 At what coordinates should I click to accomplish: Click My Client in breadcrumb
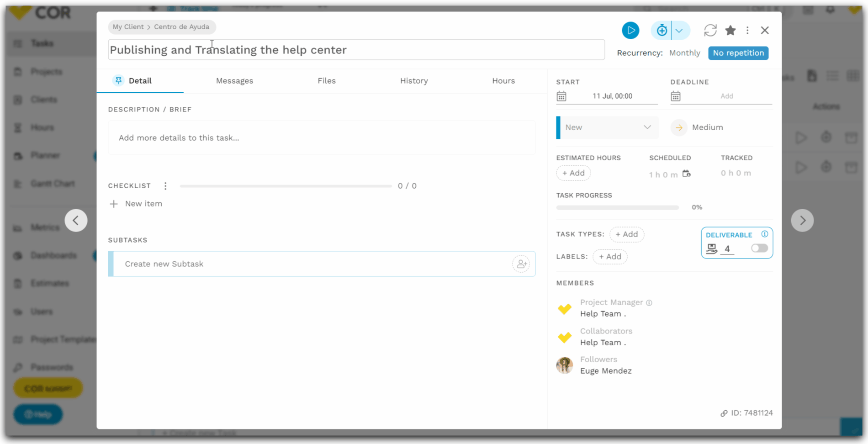click(128, 26)
